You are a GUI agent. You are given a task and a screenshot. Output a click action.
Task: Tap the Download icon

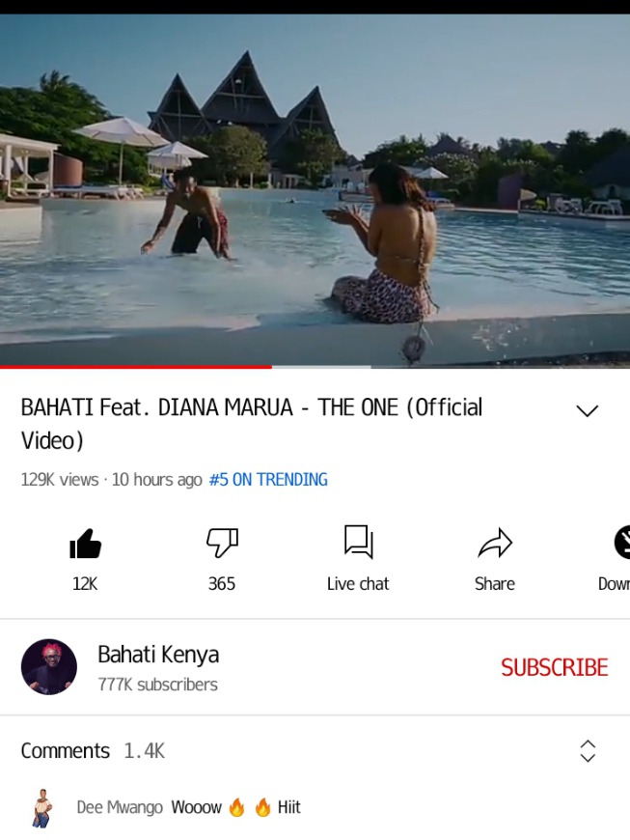point(622,543)
